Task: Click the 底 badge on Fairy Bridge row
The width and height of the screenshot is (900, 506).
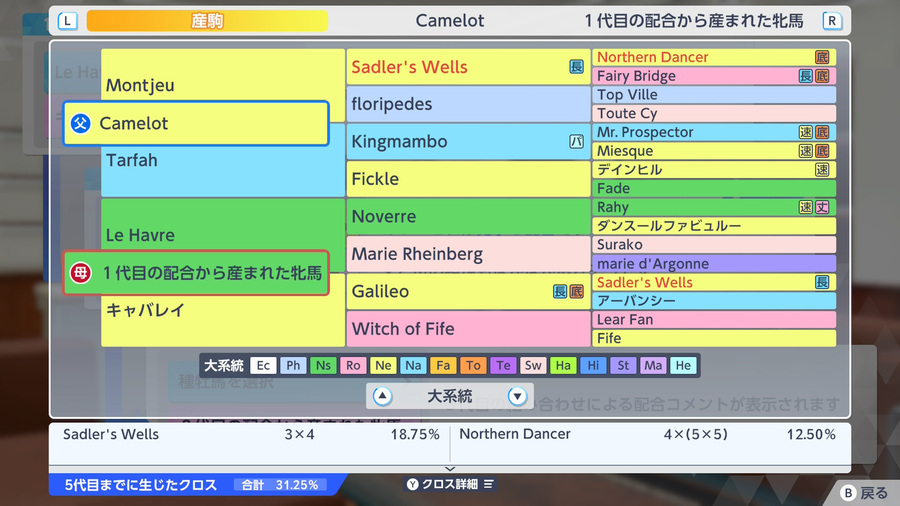Action: (822, 76)
